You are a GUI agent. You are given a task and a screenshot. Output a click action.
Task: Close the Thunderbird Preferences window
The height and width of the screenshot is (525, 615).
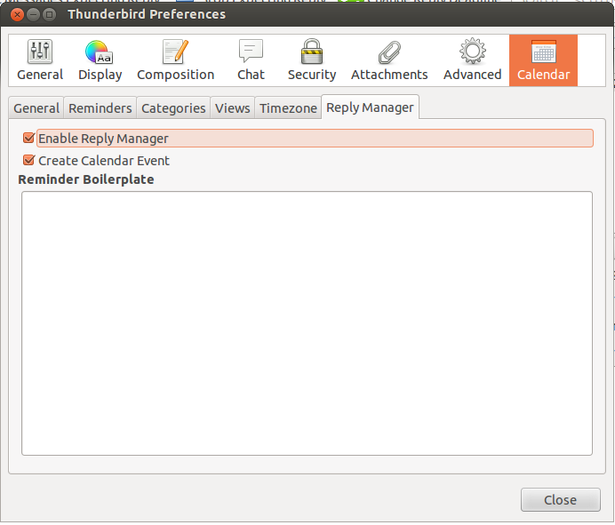[17, 15]
